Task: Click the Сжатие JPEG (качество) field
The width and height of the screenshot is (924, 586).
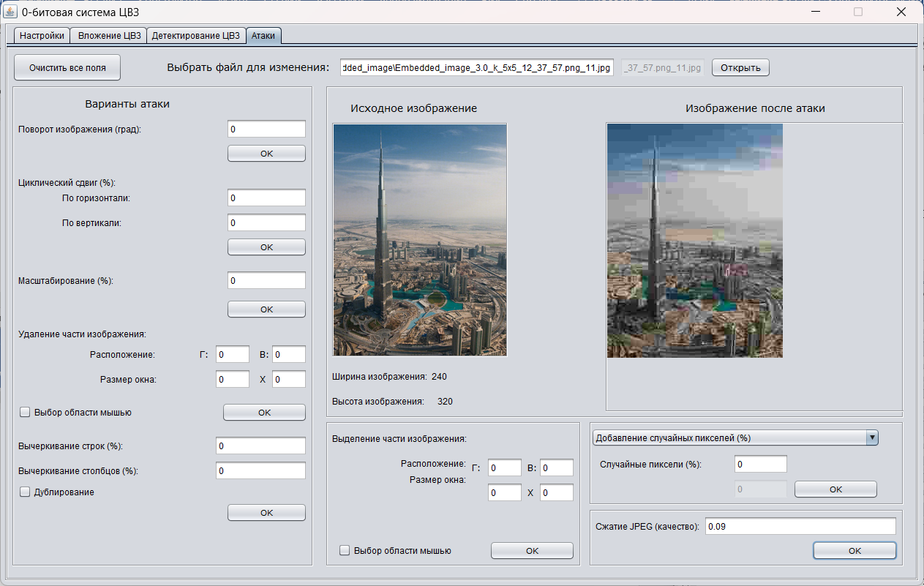Action: (800, 527)
